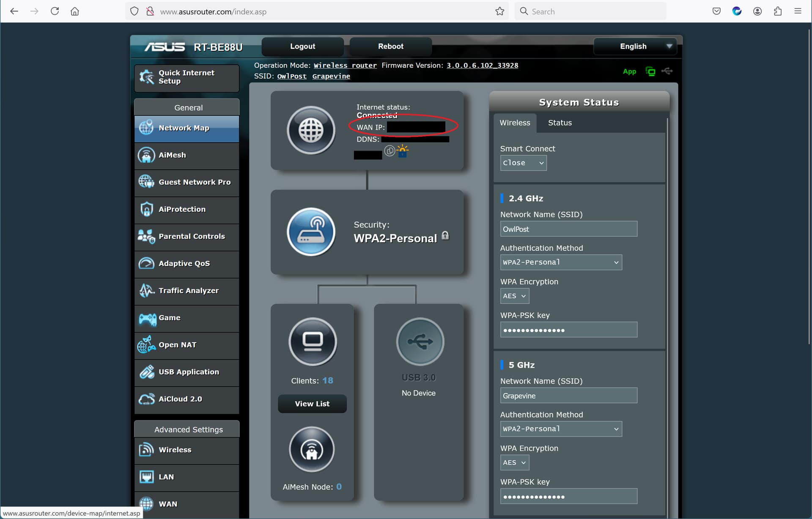Click the insecure connection lock icon
812x519 pixels.
point(150,11)
